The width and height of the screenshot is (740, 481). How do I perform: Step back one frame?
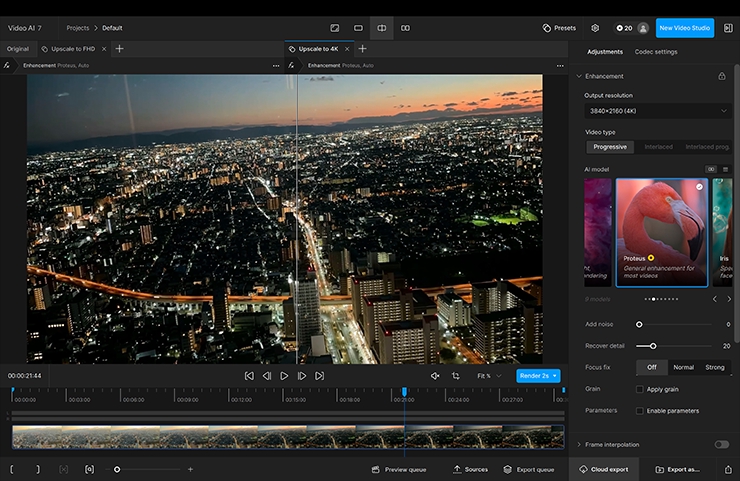(266, 376)
